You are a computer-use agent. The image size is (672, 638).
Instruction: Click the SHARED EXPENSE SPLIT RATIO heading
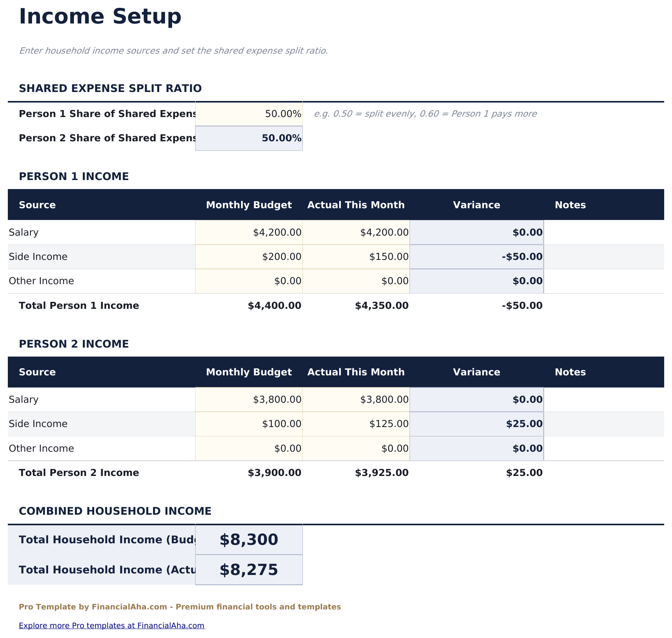[110, 88]
